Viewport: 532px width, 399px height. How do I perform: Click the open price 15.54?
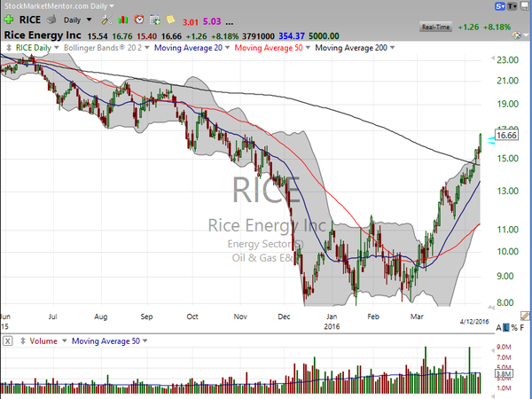pos(98,36)
